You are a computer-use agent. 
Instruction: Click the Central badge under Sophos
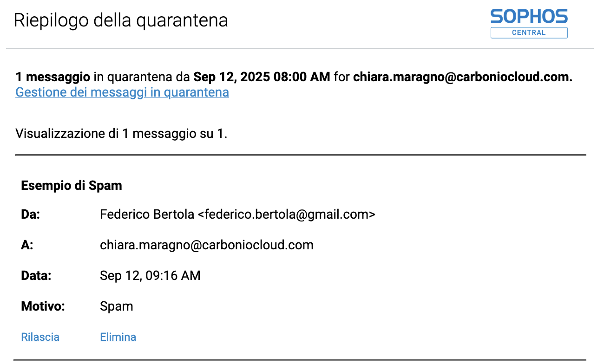click(529, 32)
